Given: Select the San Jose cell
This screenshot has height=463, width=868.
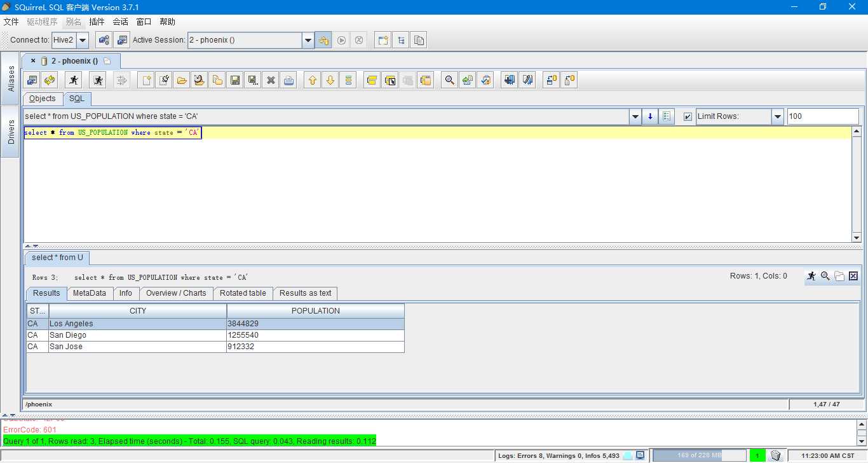Looking at the screenshot, I should [x=138, y=347].
